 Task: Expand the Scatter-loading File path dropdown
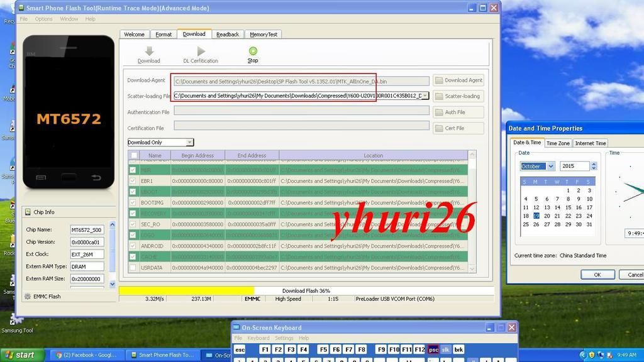click(x=425, y=96)
